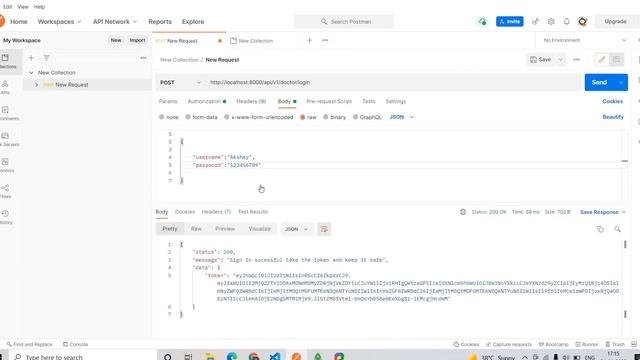Open the sidebar three-dot options menu
The width and height of the screenshot is (640, 360).
click(143, 58)
